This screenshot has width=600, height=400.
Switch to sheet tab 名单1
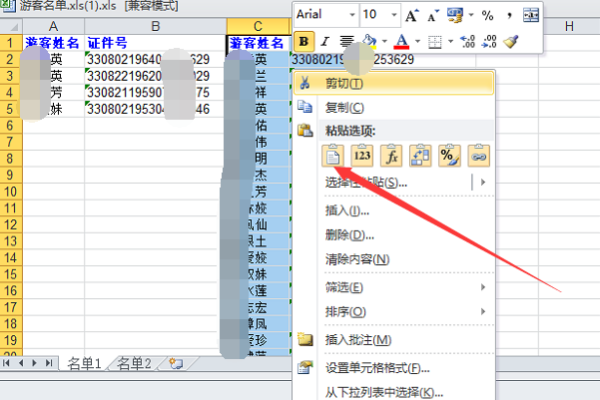[84, 363]
